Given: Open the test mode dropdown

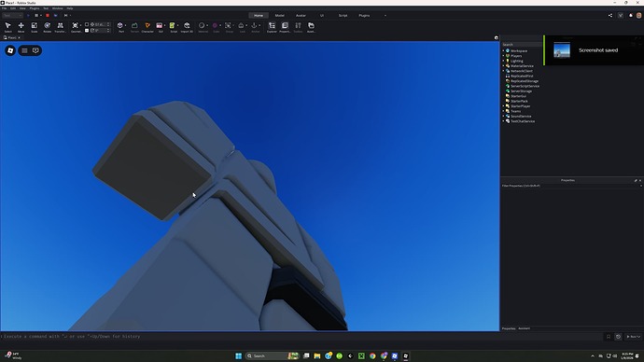Looking at the screenshot, I should (12, 15).
